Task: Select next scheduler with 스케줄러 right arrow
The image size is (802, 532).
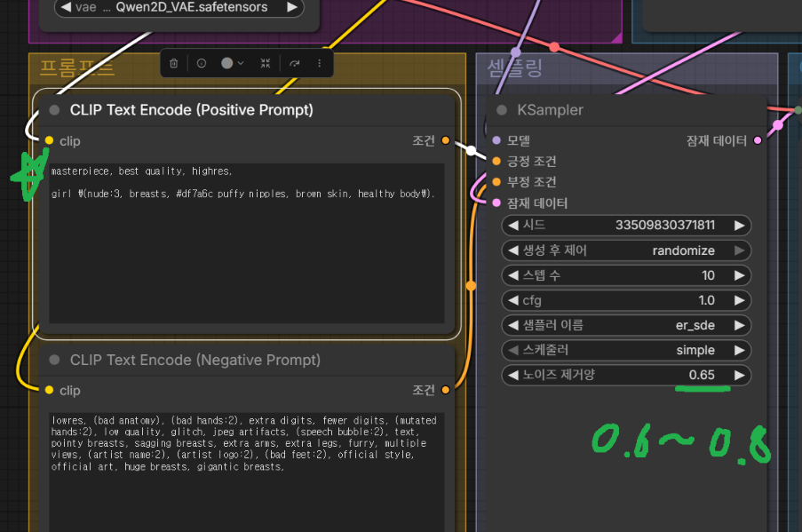Action: [x=739, y=351]
